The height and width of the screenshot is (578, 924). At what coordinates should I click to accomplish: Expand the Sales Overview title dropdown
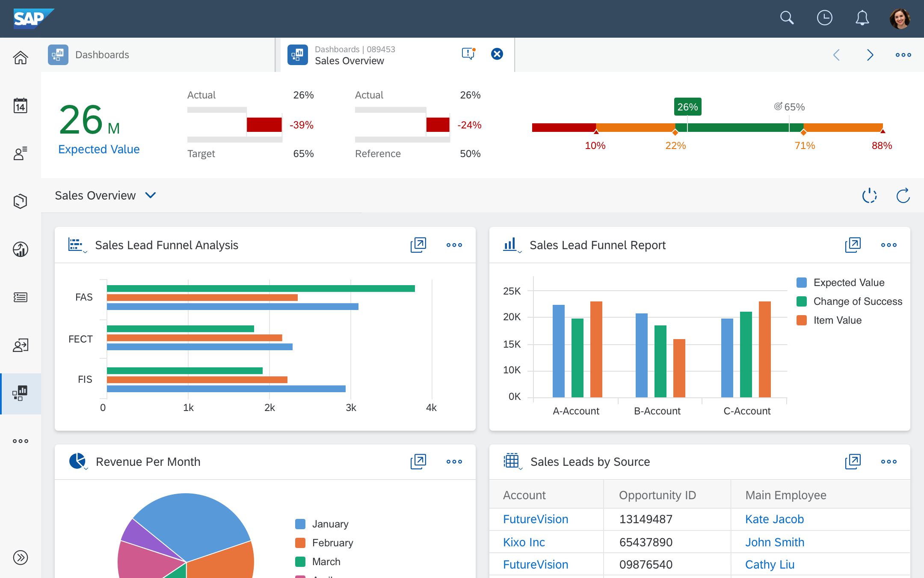(x=150, y=195)
